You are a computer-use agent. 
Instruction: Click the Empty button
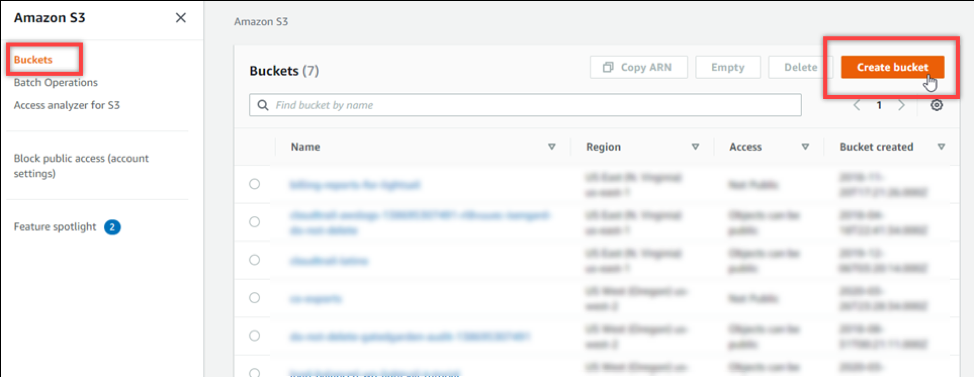click(728, 67)
